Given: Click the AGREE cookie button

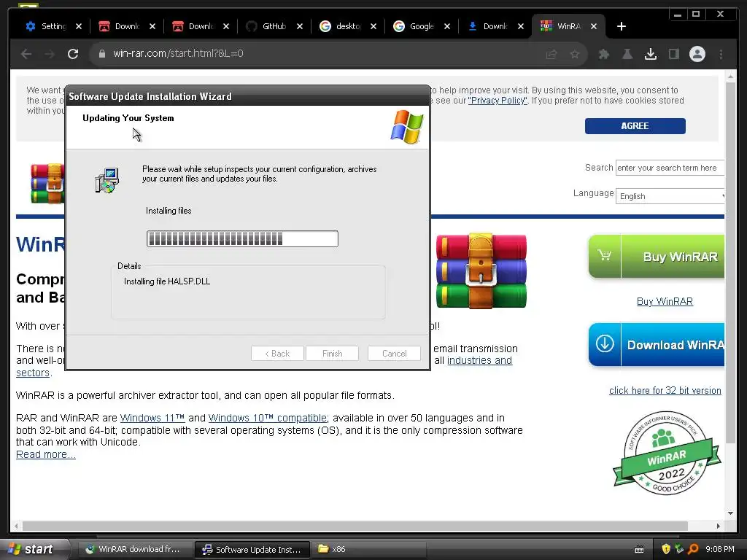Looking at the screenshot, I should coord(635,125).
